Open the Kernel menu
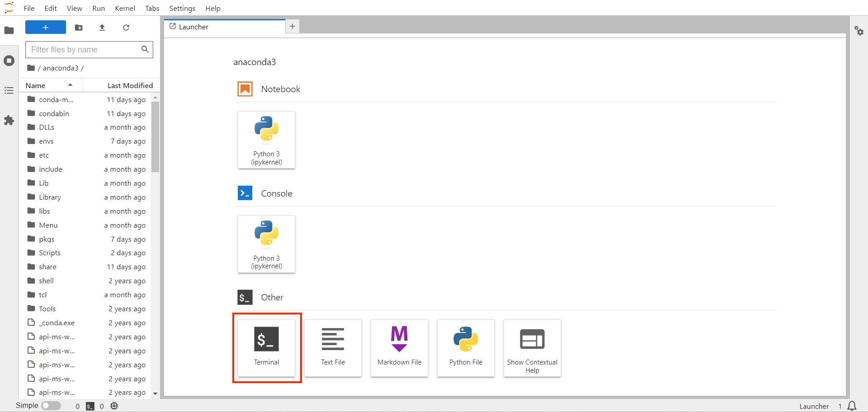The width and height of the screenshot is (868, 412). coord(125,8)
